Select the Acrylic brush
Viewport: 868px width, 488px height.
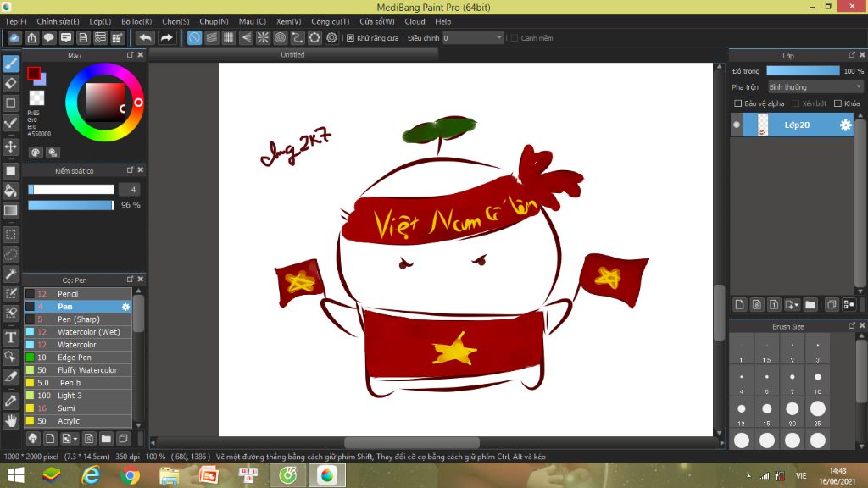78,421
